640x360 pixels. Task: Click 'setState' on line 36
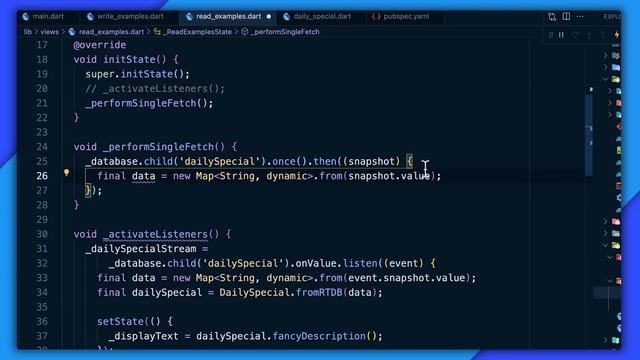(x=120, y=322)
